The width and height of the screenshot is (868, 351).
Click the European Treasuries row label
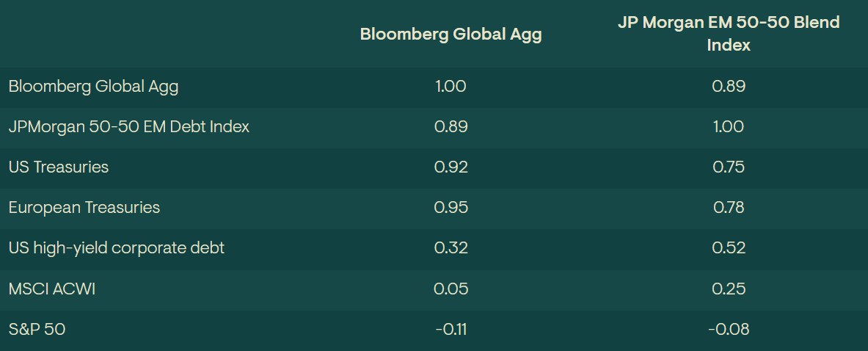tap(84, 208)
